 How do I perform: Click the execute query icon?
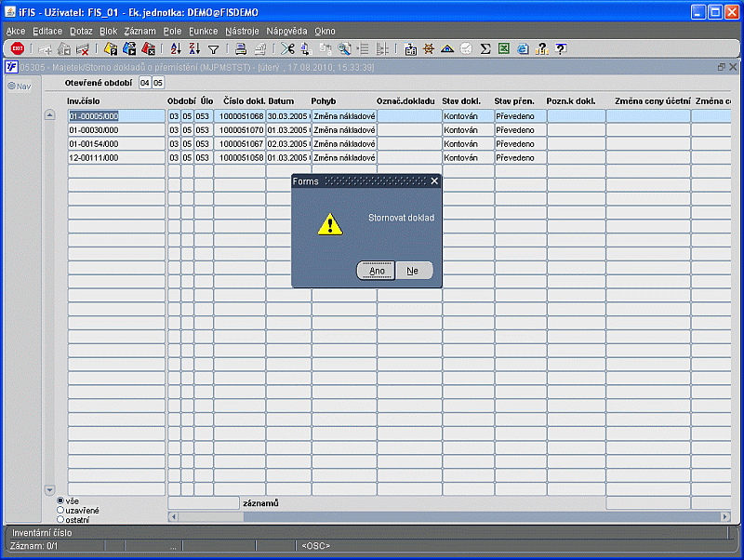[129, 48]
